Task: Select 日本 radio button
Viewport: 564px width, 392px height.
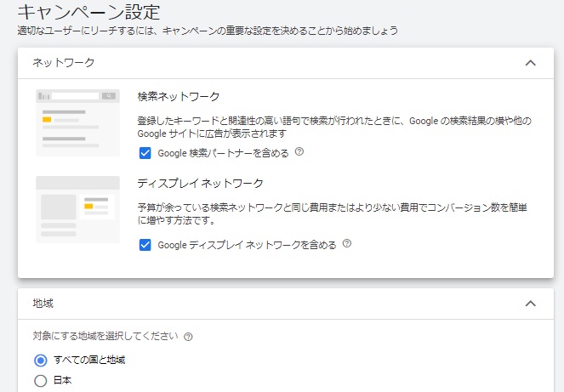Action: click(x=40, y=380)
